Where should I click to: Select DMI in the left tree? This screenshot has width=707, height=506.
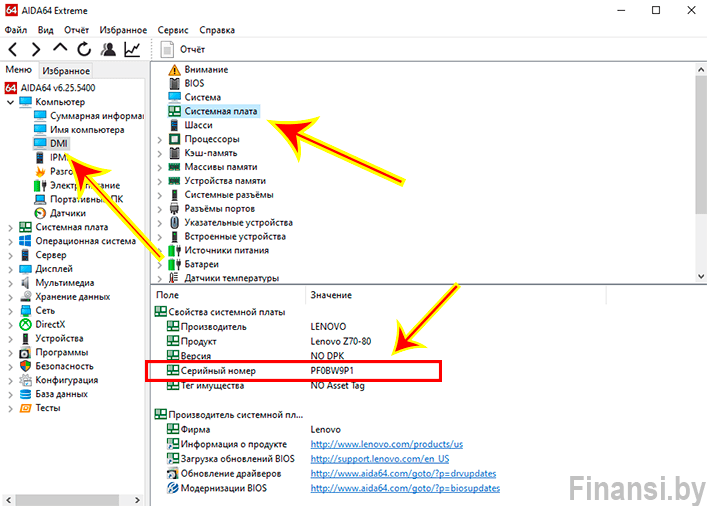(51, 143)
